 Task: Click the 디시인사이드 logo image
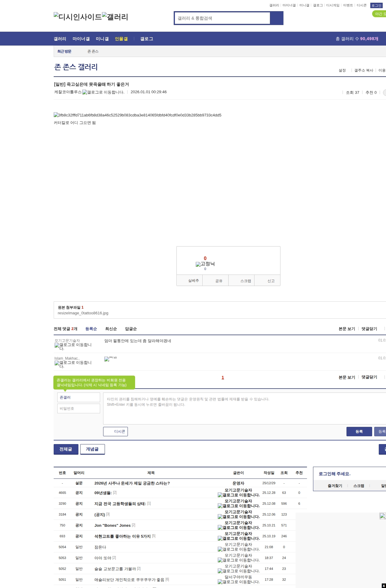click(x=78, y=17)
